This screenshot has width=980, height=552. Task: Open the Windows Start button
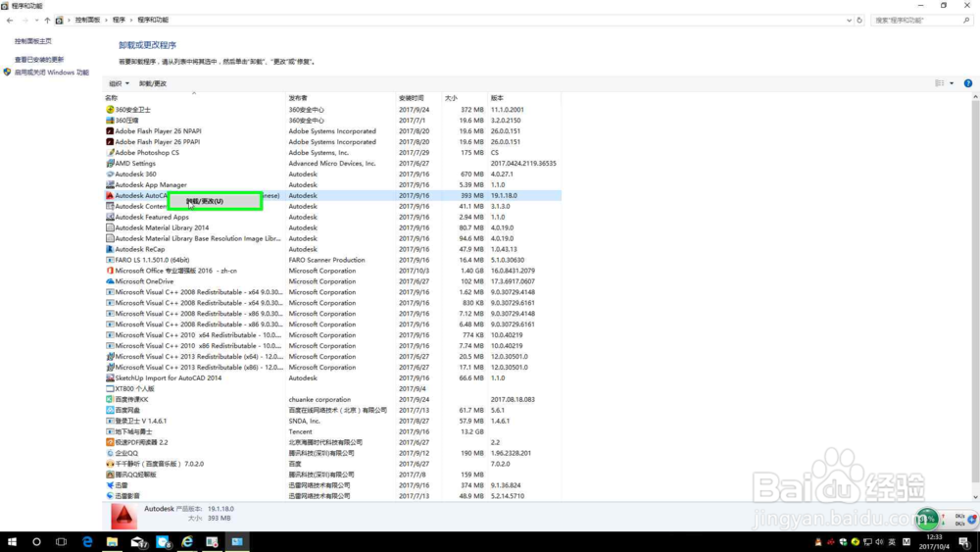point(12,542)
